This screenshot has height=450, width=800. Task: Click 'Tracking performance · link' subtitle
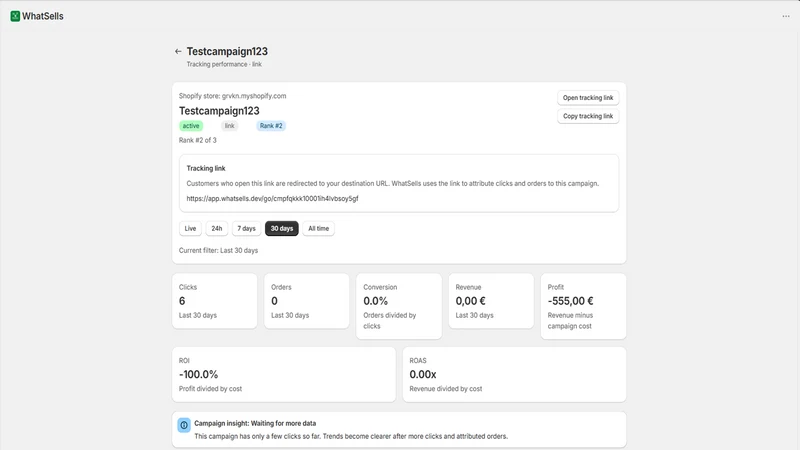click(x=224, y=64)
